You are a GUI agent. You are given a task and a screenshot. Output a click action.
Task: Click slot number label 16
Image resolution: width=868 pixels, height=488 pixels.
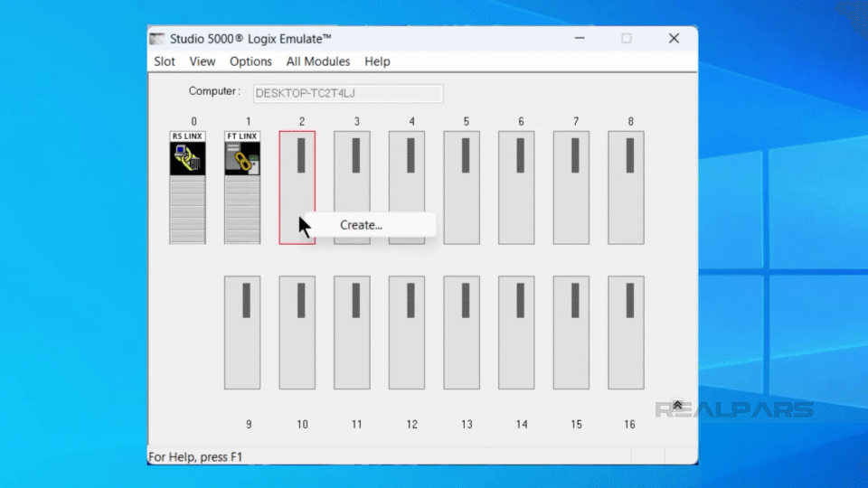(629, 425)
